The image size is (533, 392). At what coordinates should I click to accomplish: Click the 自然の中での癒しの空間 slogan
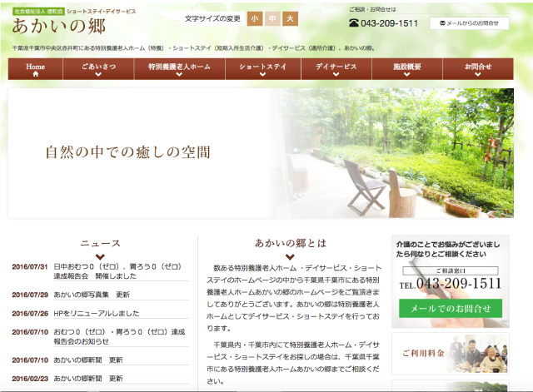[127, 151]
